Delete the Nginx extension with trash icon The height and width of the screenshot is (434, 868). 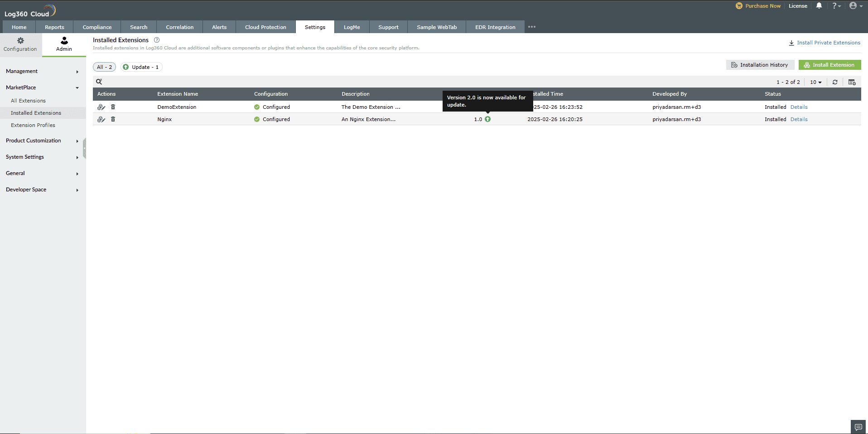point(113,119)
